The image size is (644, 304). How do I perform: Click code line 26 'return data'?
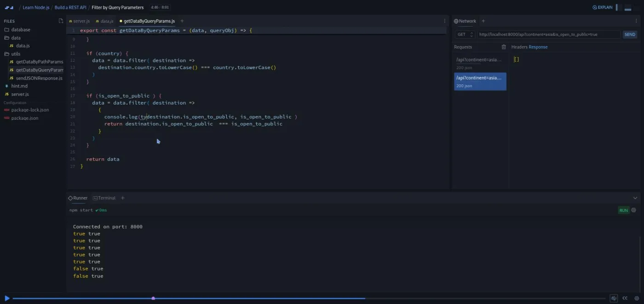(103, 159)
